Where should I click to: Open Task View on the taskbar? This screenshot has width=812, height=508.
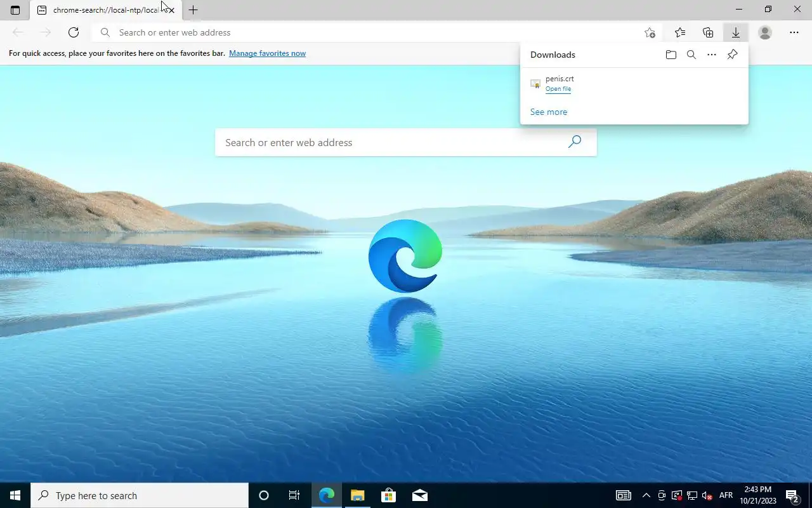(x=294, y=495)
